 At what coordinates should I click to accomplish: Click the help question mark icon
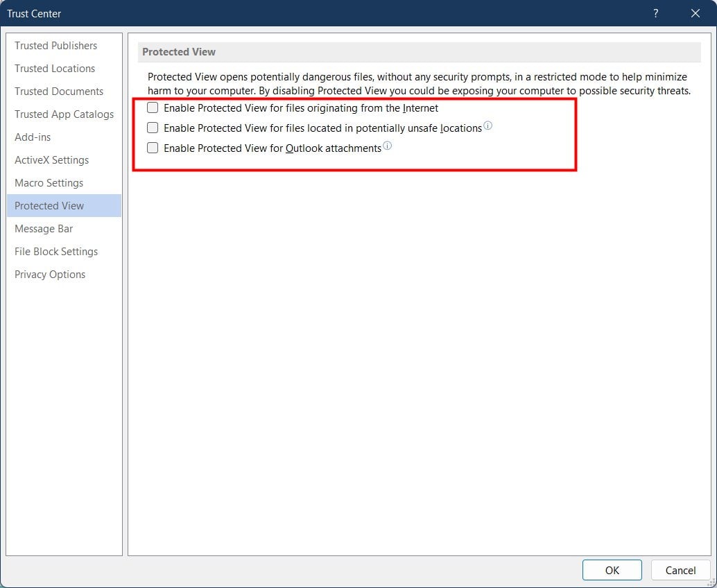tap(656, 13)
